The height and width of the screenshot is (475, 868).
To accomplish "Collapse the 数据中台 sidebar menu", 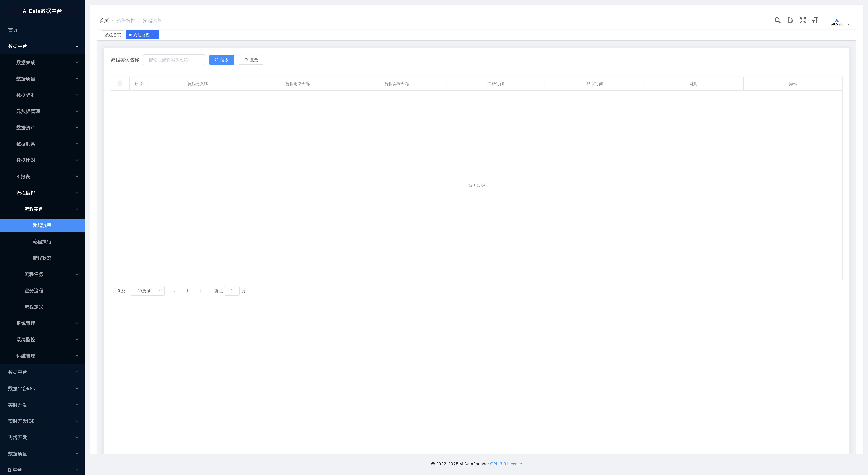I will (x=42, y=46).
